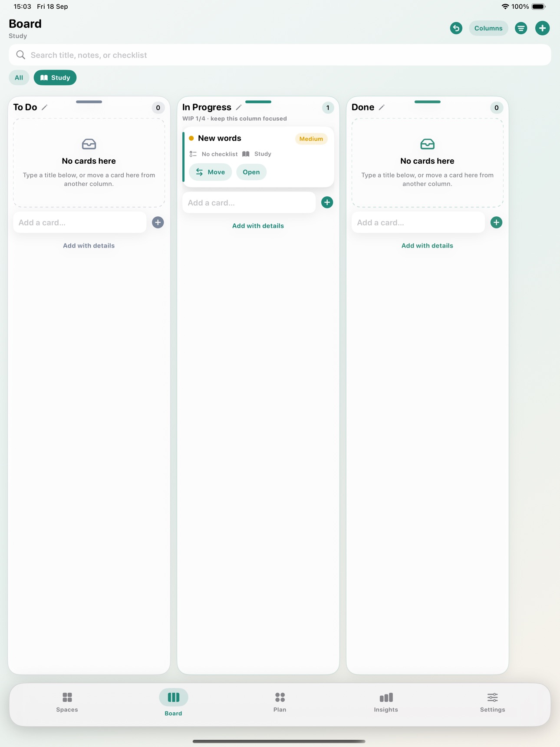This screenshot has height=747, width=560.
Task: Click the Medium priority badge
Action: (x=311, y=139)
